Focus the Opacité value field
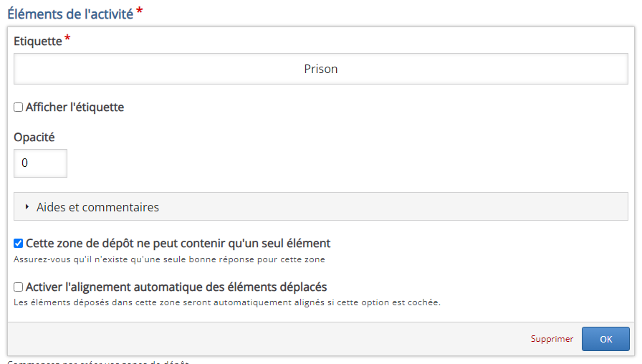This screenshot has width=642, height=364. point(40,163)
